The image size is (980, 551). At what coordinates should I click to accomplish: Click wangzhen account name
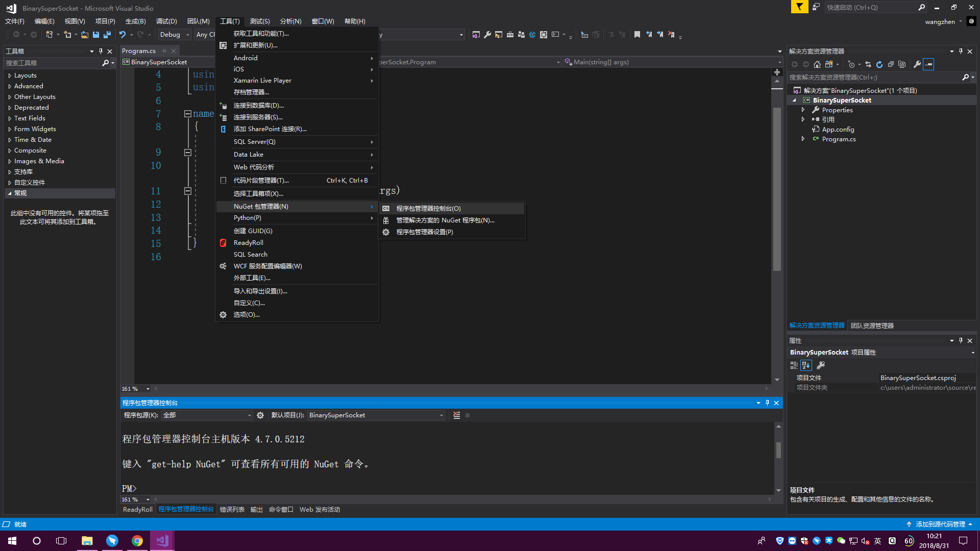pos(940,22)
